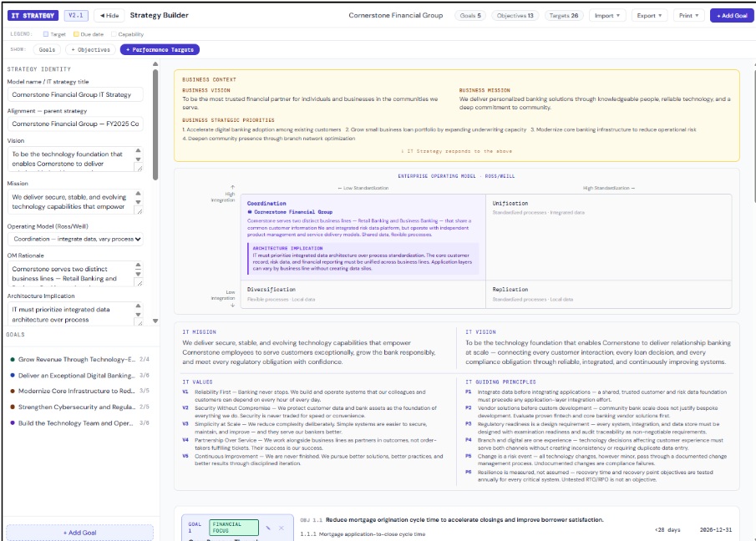Click the Strategy Identity panel scroll-down arrow
Image resolution: width=756 pixels, height=541 pixels.
[x=155, y=321]
